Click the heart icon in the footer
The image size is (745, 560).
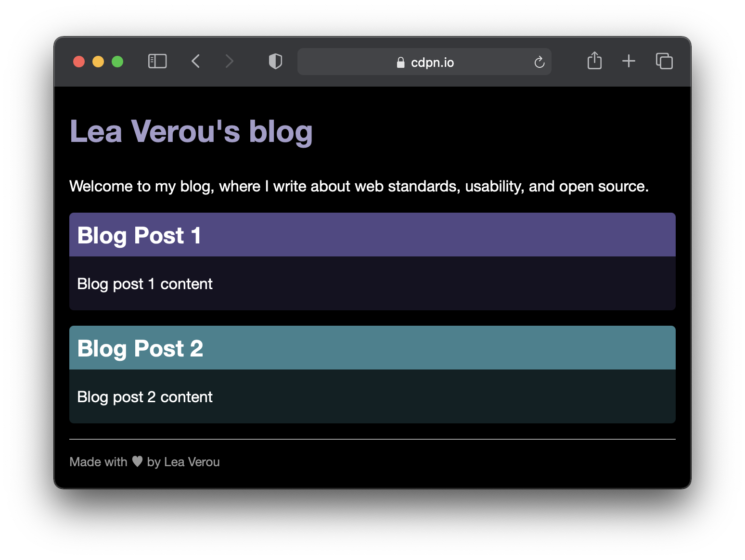(137, 461)
